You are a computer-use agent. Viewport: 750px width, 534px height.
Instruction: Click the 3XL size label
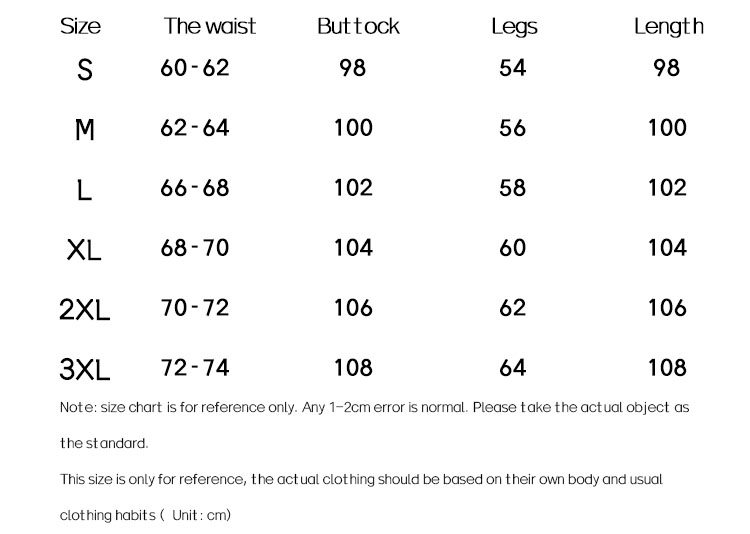[85, 369]
